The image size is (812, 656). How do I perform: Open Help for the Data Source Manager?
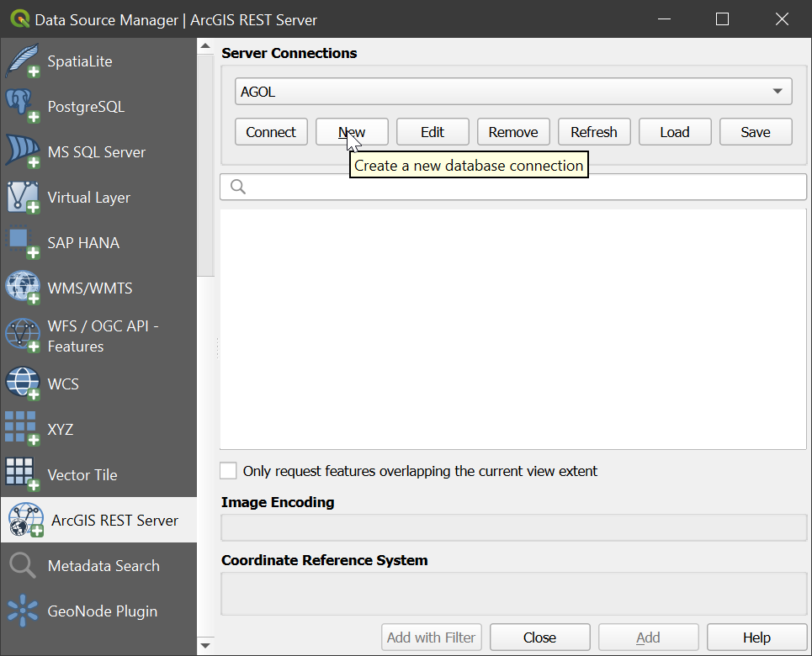[756, 637]
